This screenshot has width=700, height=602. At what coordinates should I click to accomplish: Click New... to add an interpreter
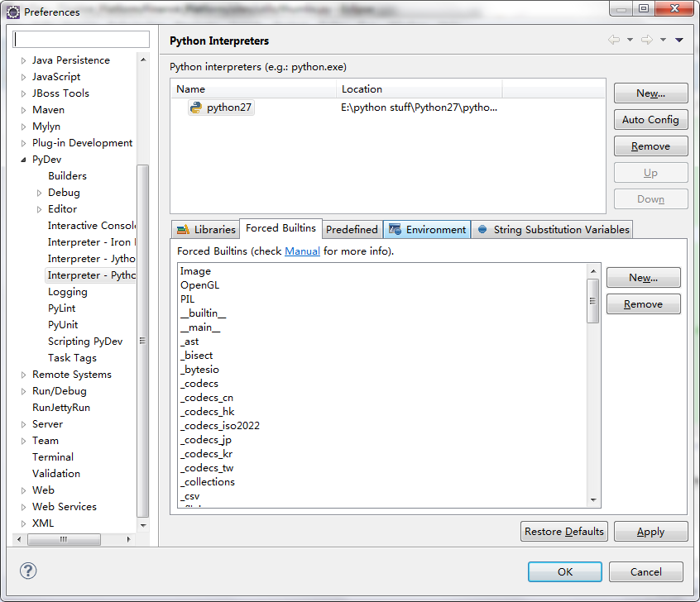651,93
